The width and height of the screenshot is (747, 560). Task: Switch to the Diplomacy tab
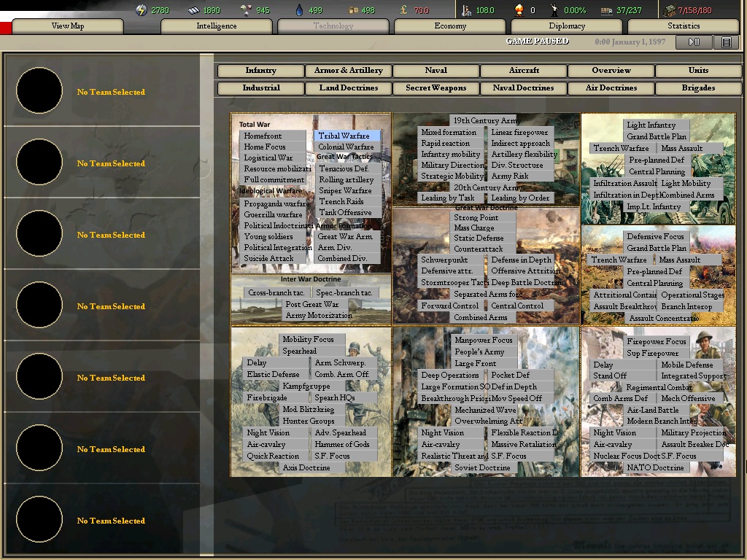pyautogui.click(x=567, y=26)
